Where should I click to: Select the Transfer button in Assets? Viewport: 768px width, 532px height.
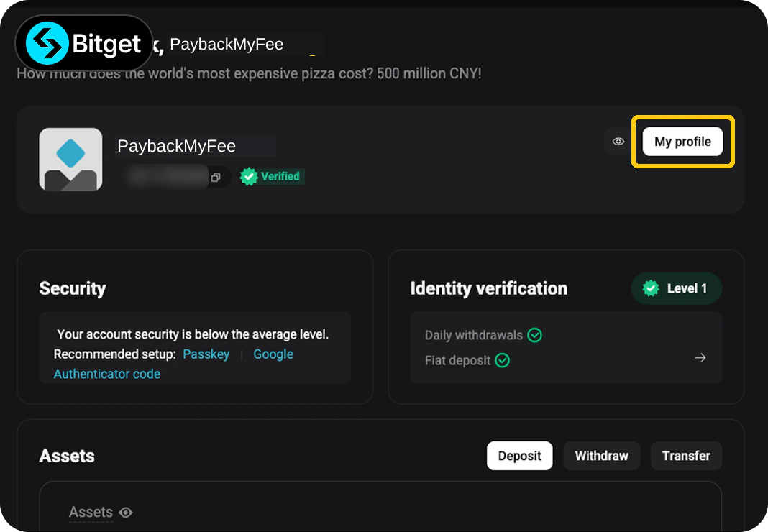(686, 456)
